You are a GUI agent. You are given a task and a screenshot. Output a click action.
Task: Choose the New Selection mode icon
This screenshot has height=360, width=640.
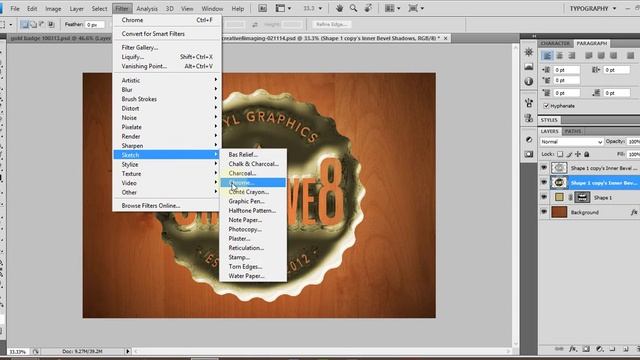pos(24,24)
